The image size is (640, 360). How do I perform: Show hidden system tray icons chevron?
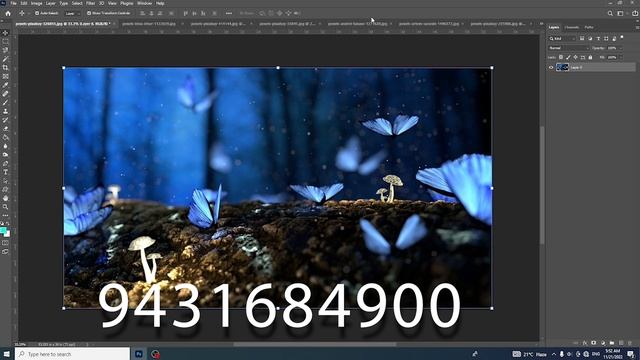(553, 354)
